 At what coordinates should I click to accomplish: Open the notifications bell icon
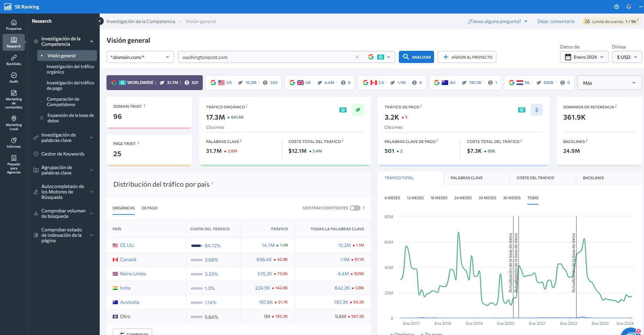628,7
